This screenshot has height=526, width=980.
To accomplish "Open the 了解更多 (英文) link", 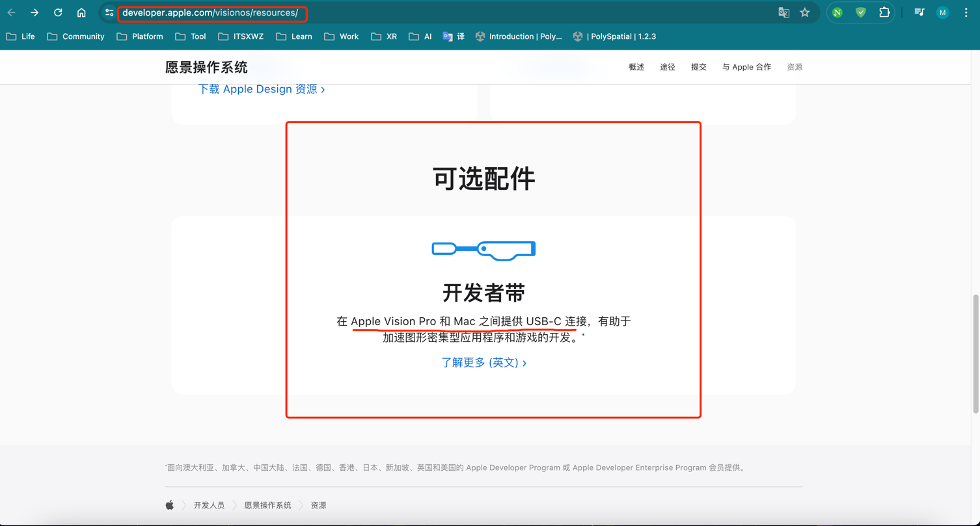I will [483, 363].
